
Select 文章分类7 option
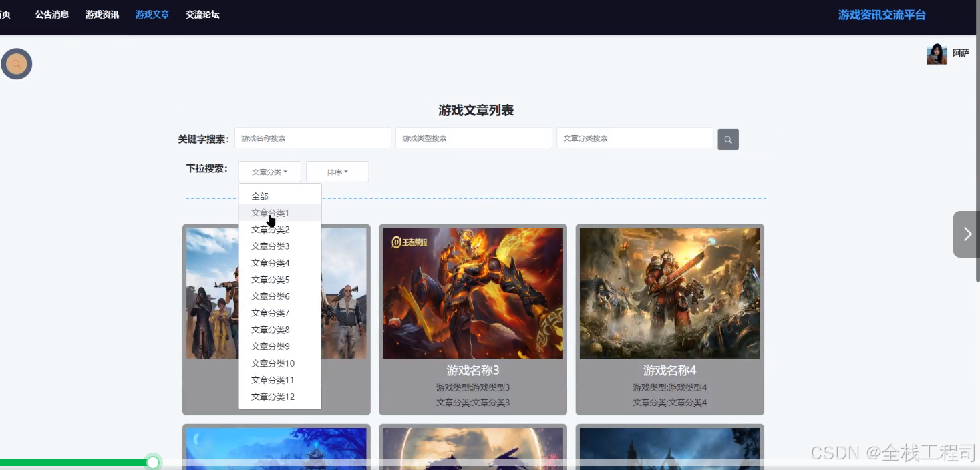280,313
